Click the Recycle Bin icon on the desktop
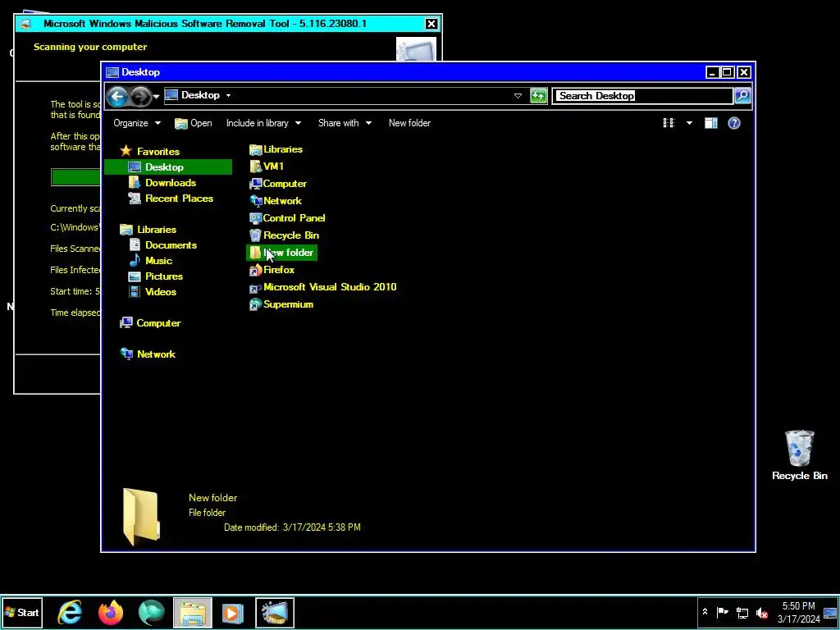 pyautogui.click(x=799, y=455)
